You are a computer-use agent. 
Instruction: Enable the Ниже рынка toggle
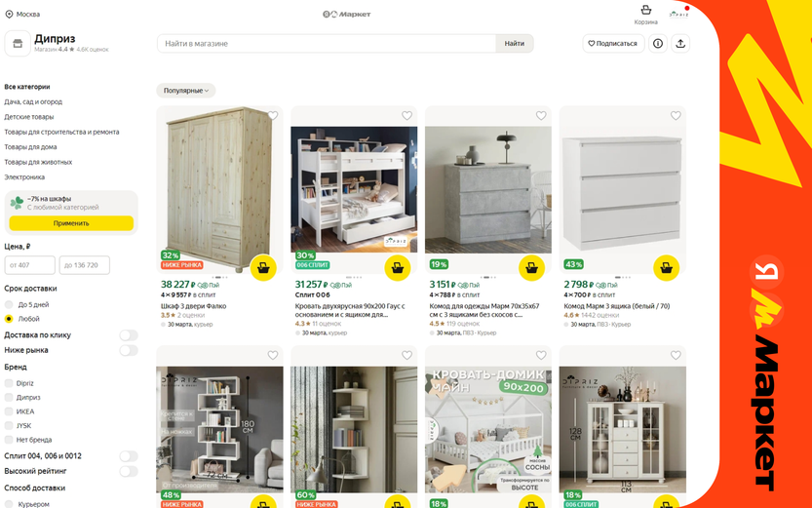pyautogui.click(x=129, y=351)
